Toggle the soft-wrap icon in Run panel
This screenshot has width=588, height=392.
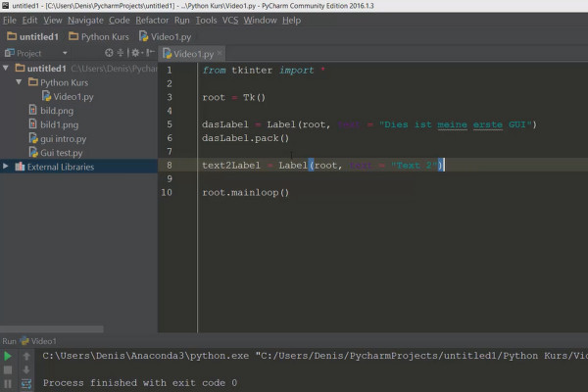(26, 384)
